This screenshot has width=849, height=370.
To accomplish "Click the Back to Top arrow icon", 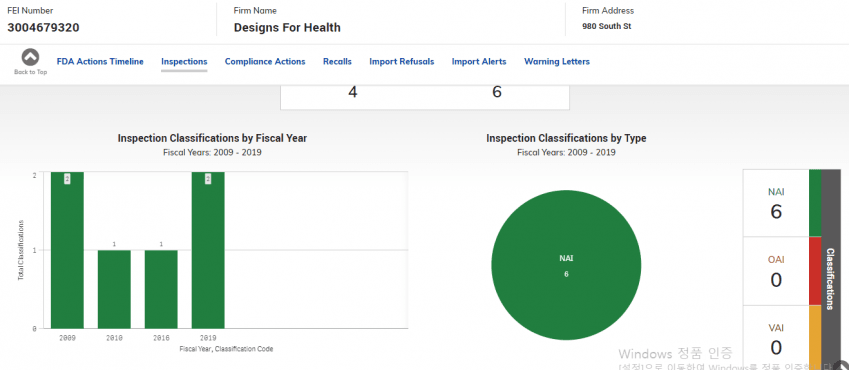I will 30,57.
